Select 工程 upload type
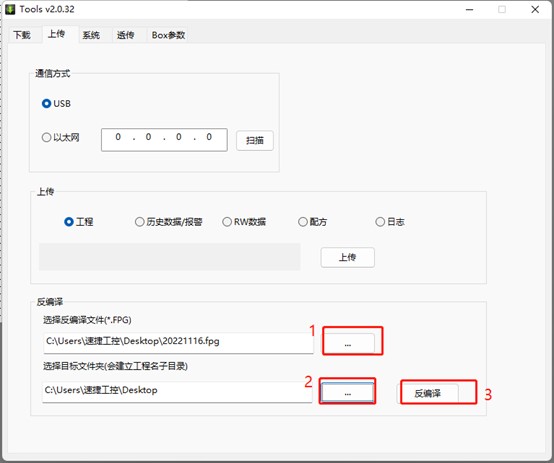 pyautogui.click(x=78, y=222)
